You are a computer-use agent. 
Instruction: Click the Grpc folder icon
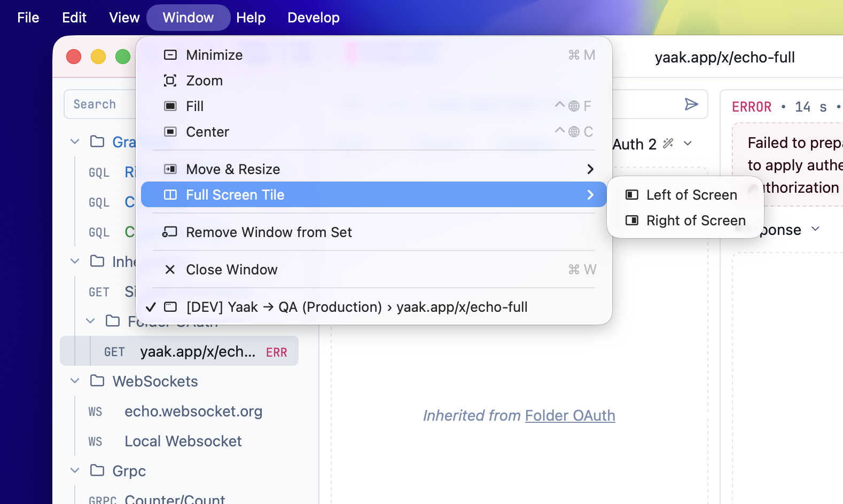point(97,470)
